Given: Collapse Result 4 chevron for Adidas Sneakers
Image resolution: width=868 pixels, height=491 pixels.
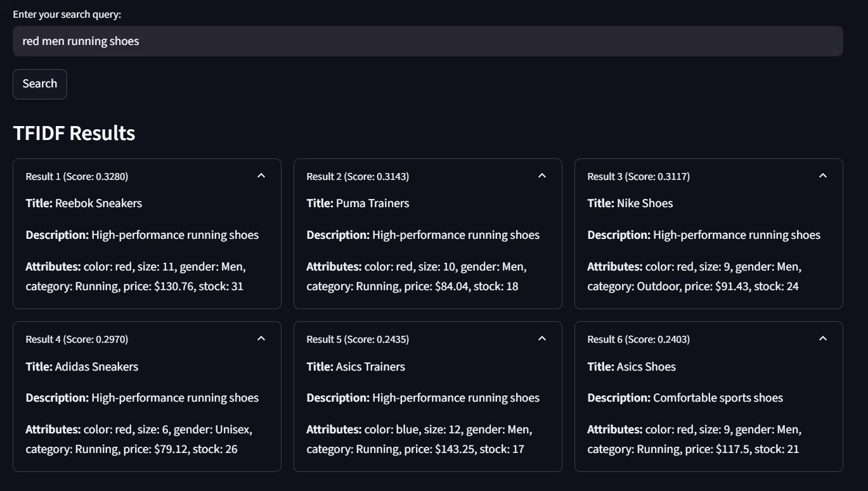Looking at the screenshot, I should click(261, 338).
